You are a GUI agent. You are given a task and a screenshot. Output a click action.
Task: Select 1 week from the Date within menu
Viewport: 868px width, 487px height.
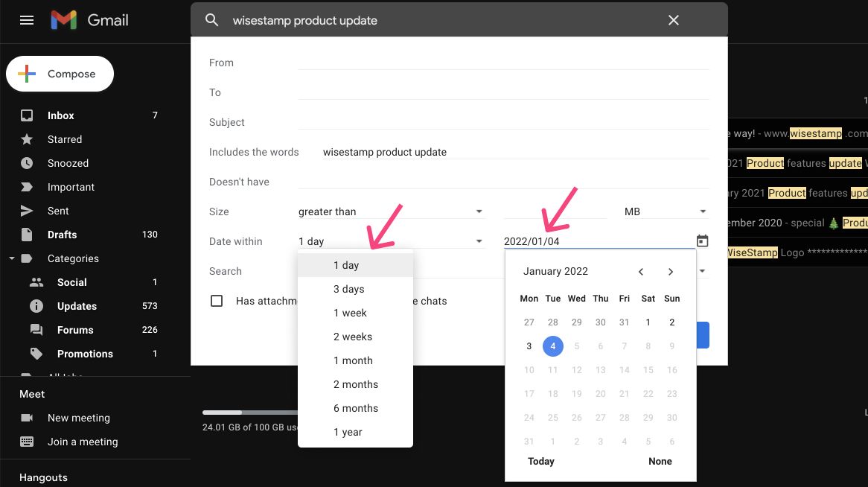(x=350, y=313)
